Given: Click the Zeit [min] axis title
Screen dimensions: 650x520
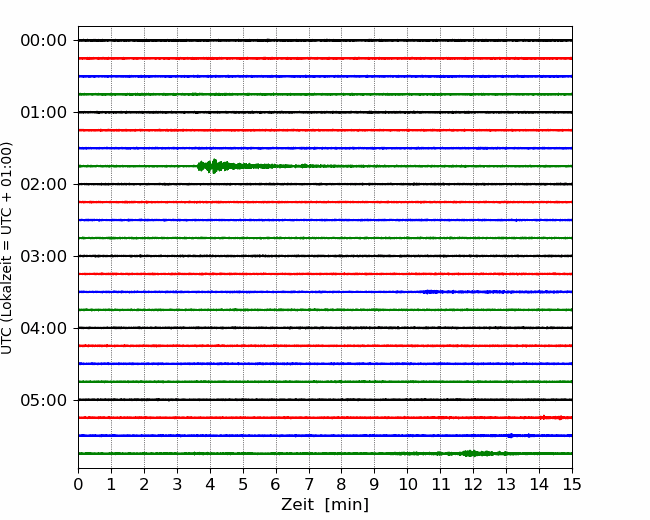Looking at the screenshot, I should [325, 504].
